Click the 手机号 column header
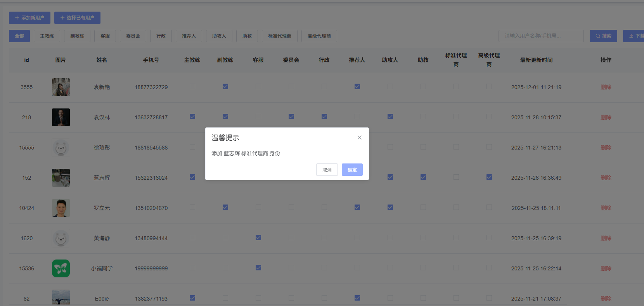Screen dimensions: 644x306 point(151,60)
